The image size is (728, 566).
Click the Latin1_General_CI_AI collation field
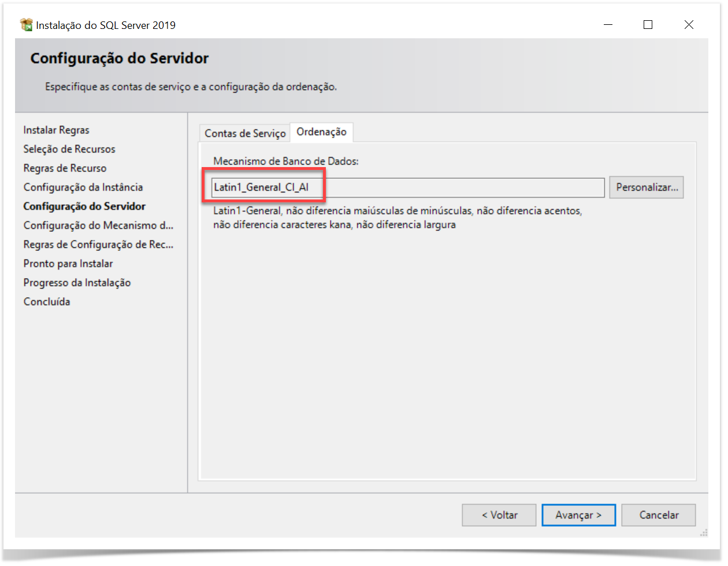[x=407, y=187]
